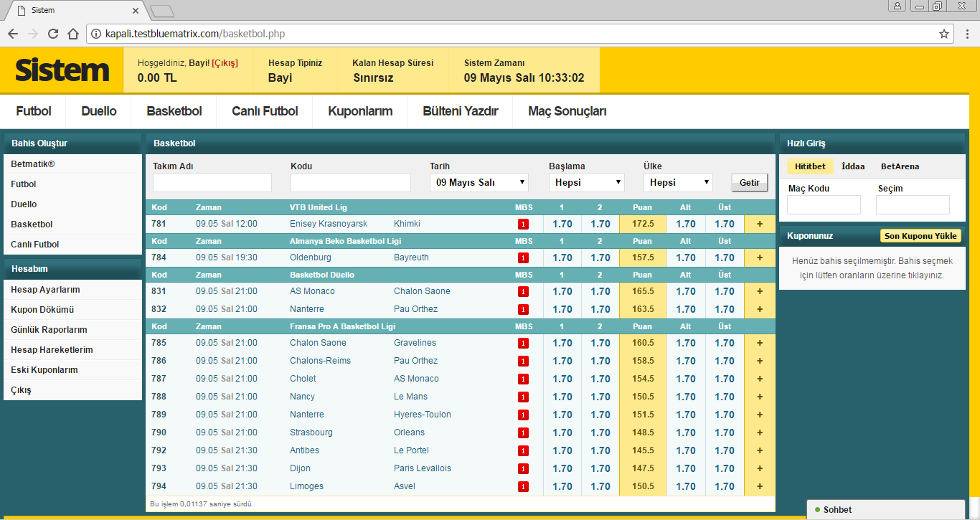
Task: Open Günlük Raporlarım in sidebar
Action: (72, 330)
